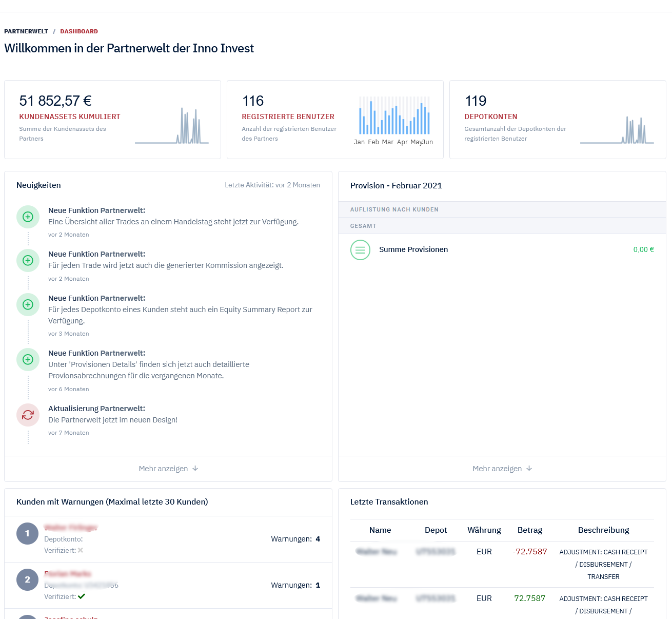Select the 51 852,57 € Kundenassets value
Screen dimensions: 672x619
tap(55, 101)
